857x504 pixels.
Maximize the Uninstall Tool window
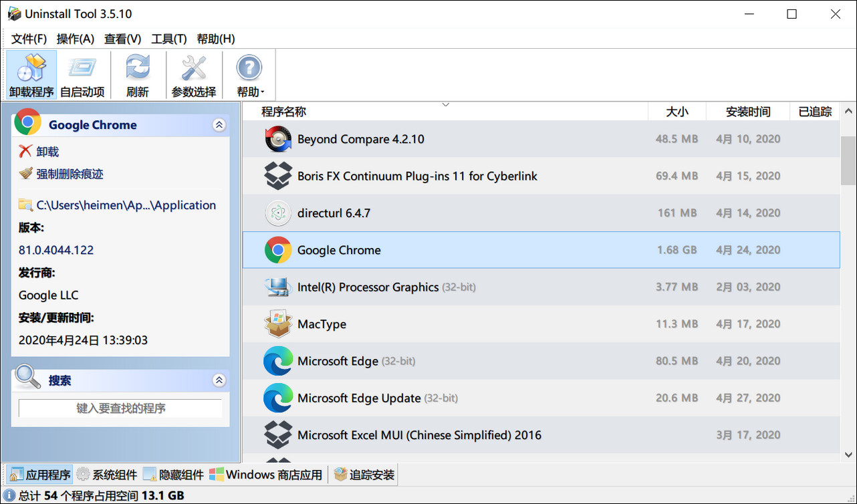tap(792, 14)
